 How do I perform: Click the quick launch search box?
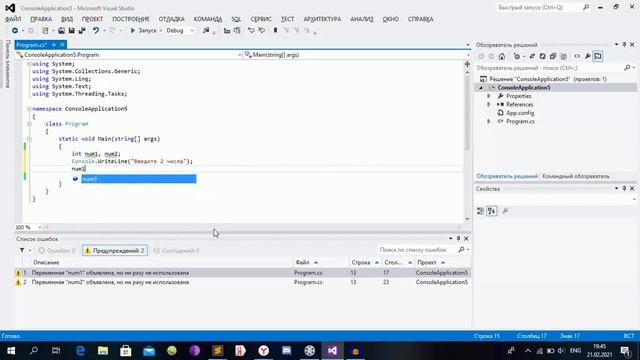click(539, 8)
